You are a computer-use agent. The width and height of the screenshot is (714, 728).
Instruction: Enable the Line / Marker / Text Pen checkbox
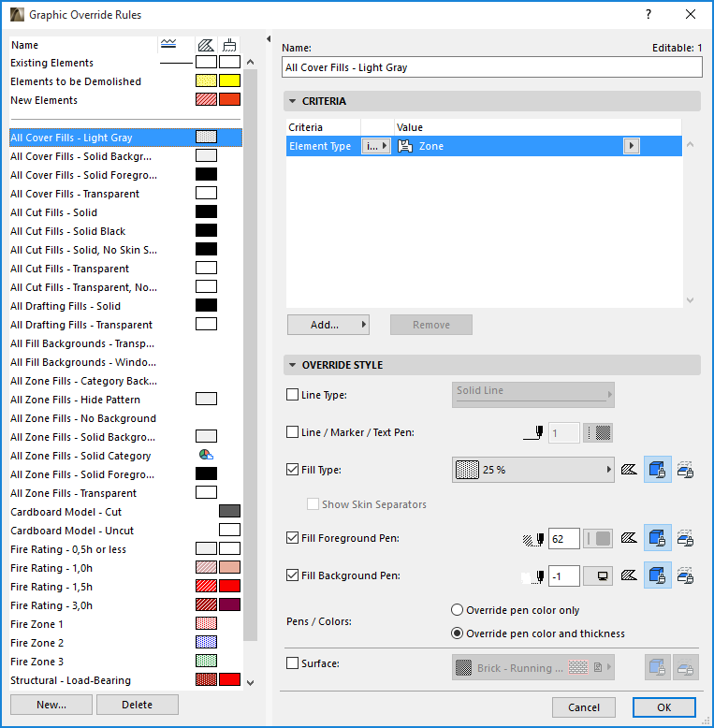pos(293,432)
